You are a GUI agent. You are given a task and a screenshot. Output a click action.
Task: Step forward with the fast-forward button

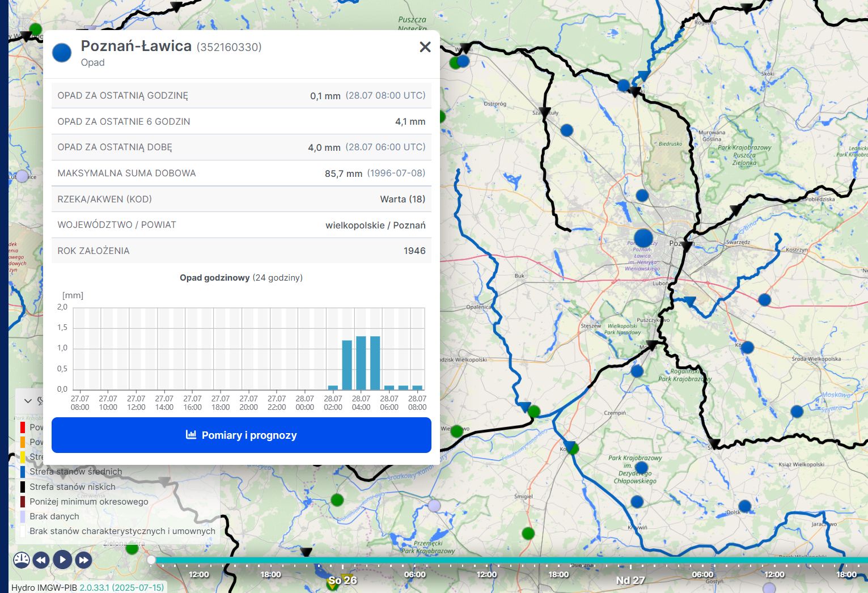tap(83, 561)
